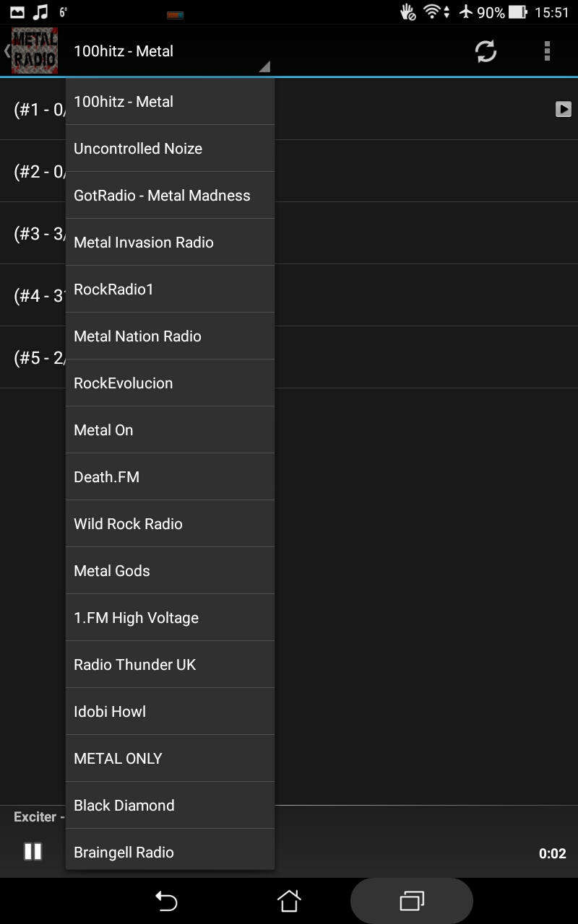
Task: Switch to the Uncontrolled Noize station
Action: tap(170, 148)
